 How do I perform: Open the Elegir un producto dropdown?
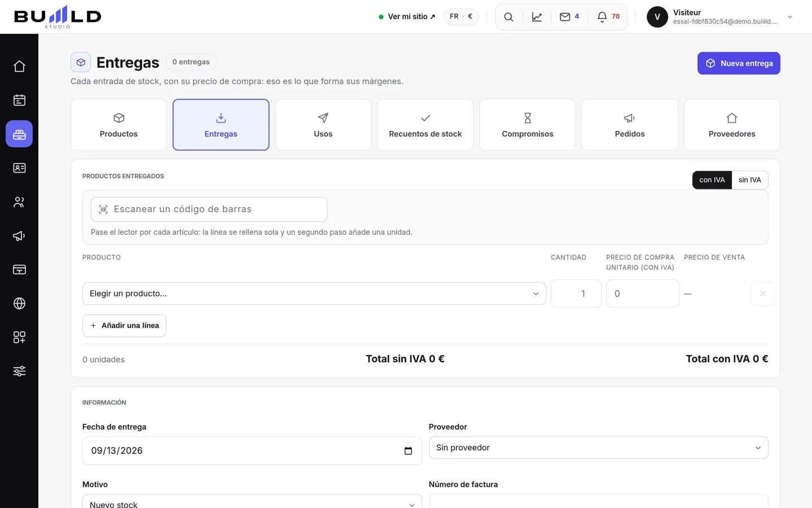[x=314, y=294]
